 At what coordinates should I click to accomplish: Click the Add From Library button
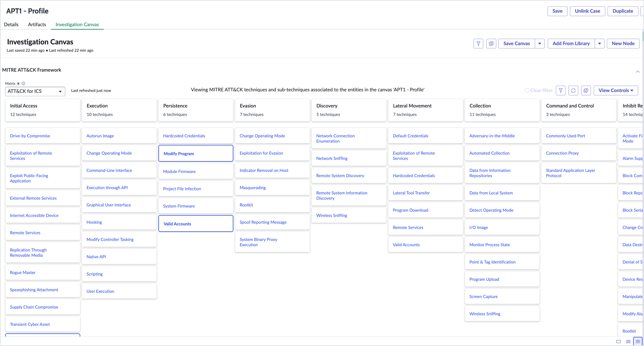(571, 44)
